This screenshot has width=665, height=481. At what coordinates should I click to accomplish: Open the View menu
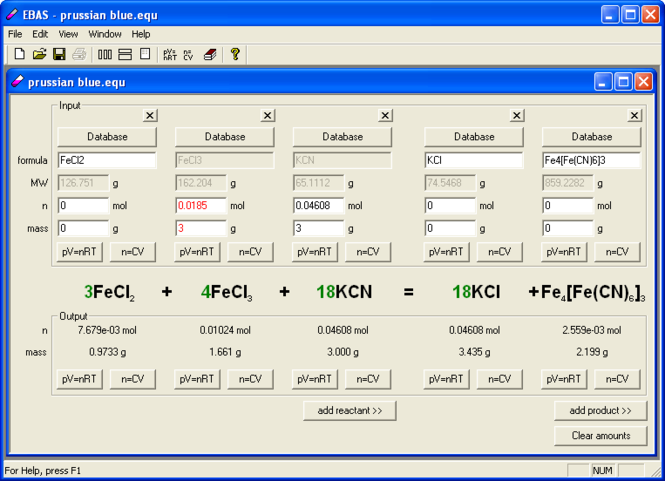coord(68,34)
